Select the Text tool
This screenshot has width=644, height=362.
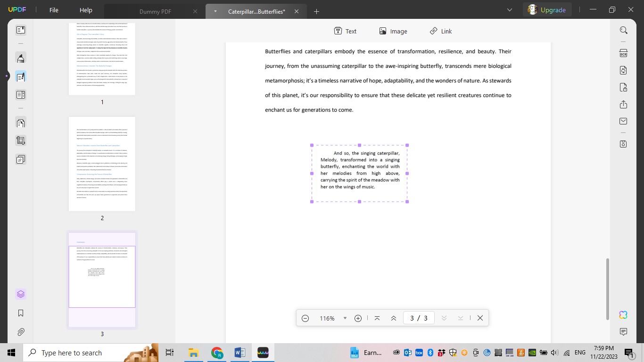click(345, 31)
